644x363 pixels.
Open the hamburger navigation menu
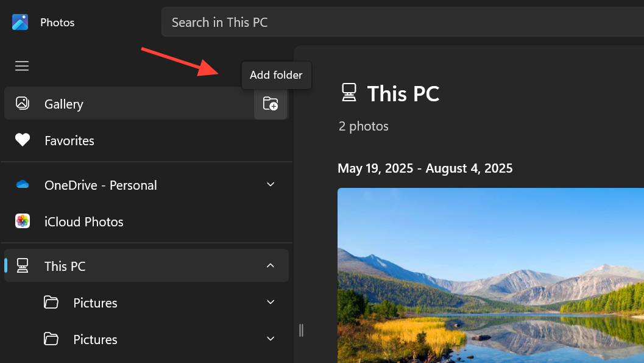(22, 66)
